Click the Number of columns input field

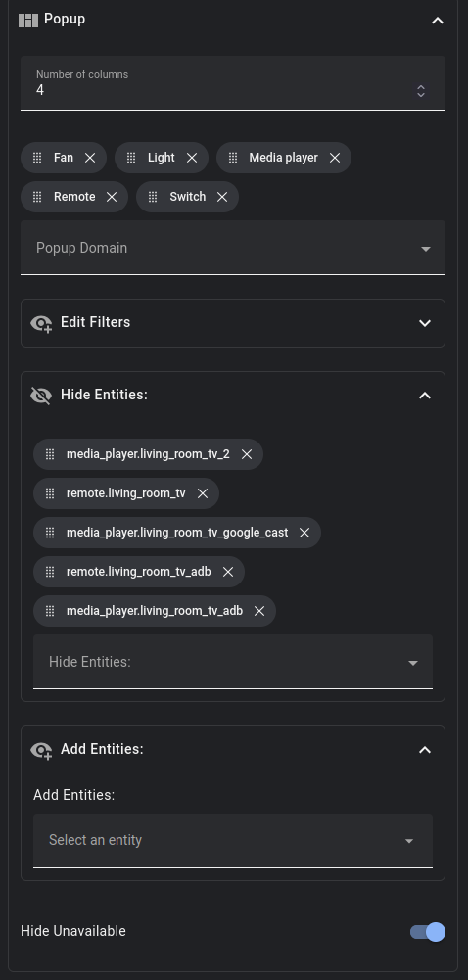click(x=233, y=83)
